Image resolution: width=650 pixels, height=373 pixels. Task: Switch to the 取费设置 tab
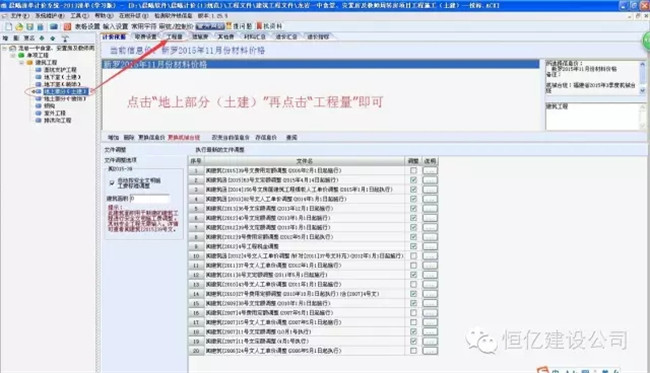point(146,37)
